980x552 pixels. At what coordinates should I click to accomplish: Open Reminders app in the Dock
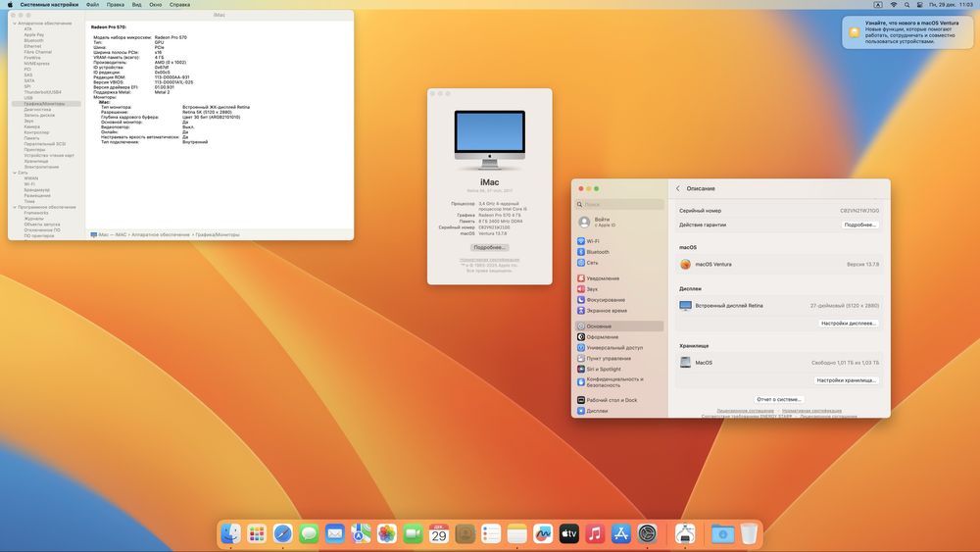pyautogui.click(x=491, y=534)
